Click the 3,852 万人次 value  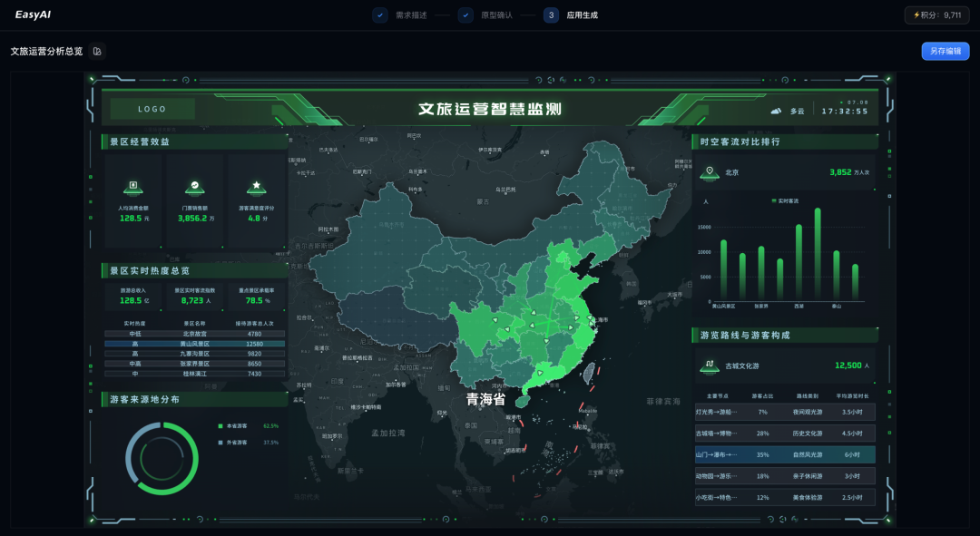(848, 172)
